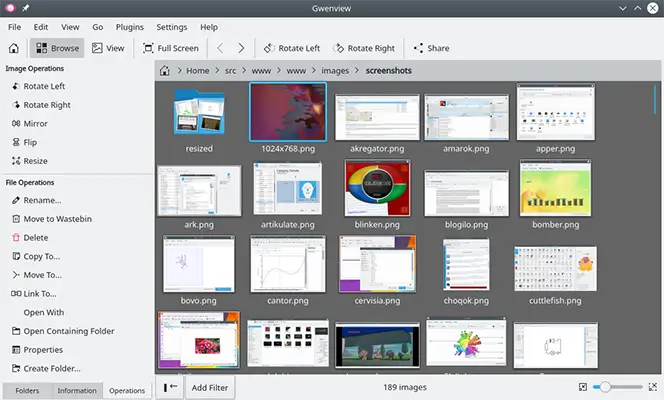Click Resize in Image Operations

(x=34, y=161)
